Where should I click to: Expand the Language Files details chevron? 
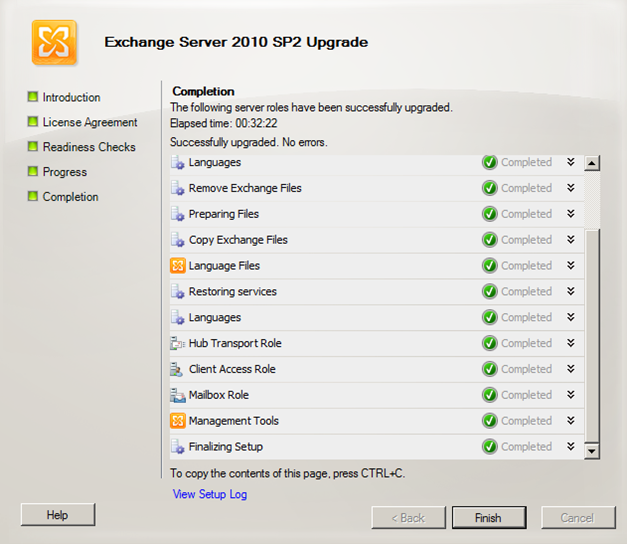[571, 265]
